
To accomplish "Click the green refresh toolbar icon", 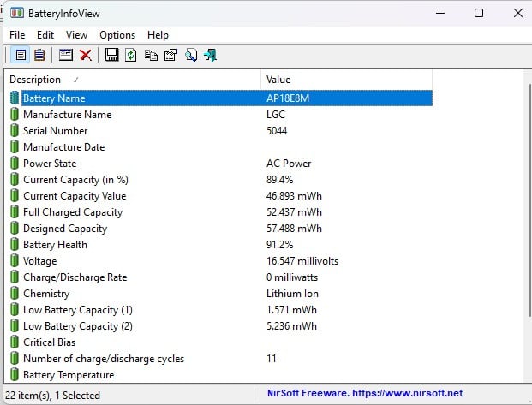I will [130, 55].
